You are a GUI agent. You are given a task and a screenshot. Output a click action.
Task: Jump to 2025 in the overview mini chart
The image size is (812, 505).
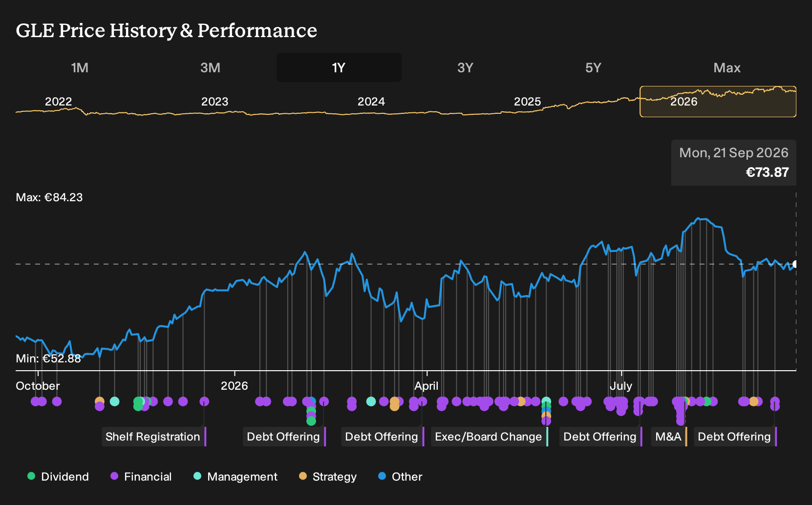pos(528,102)
